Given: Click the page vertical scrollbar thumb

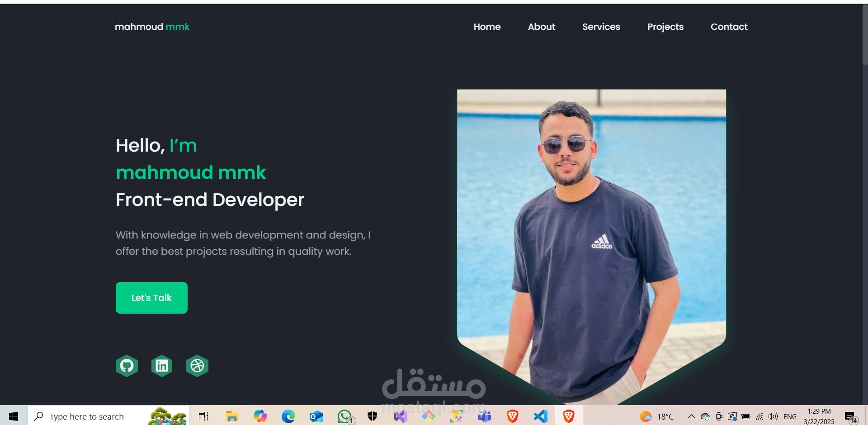Looking at the screenshot, I should pyautogui.click(x=865, y=35).
